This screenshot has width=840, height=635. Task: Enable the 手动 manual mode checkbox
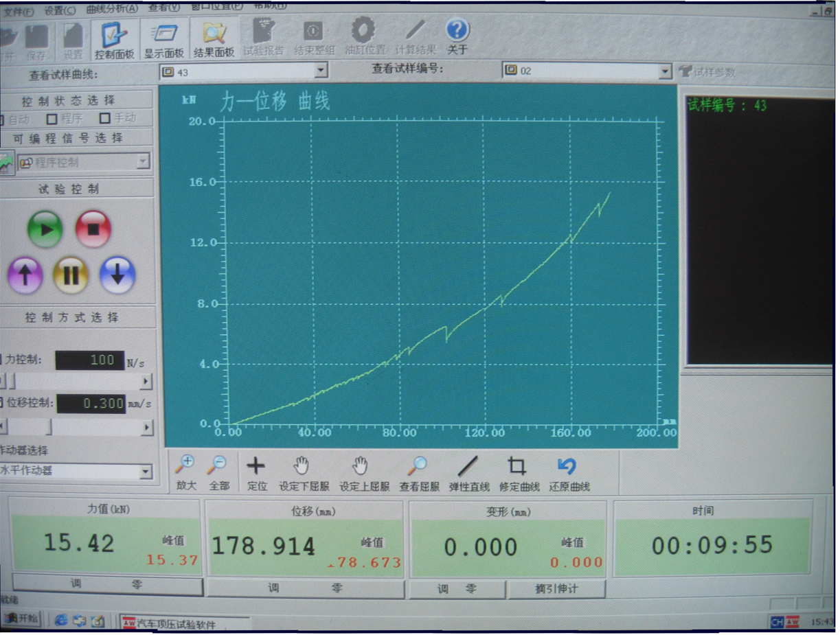point(105,118)
